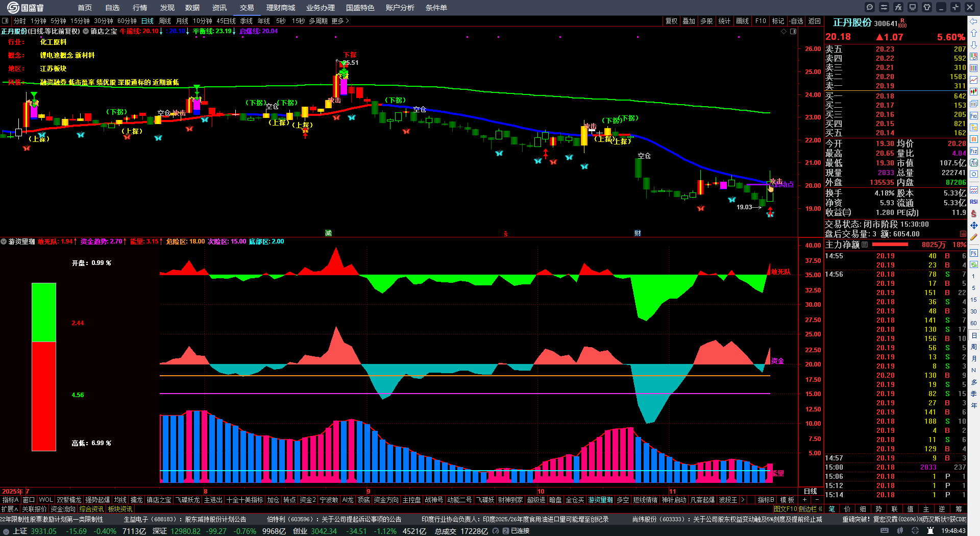Expand the indicator tabs right arrow

(x=742, y=500)
